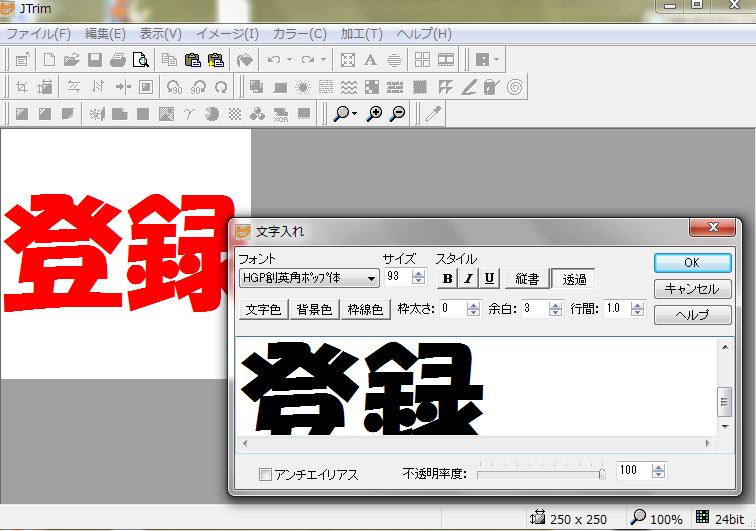Open the Undo history dropdown arrow
Image resolution: width=756 pixels, height=531 pixels.
tap(289, 60)
